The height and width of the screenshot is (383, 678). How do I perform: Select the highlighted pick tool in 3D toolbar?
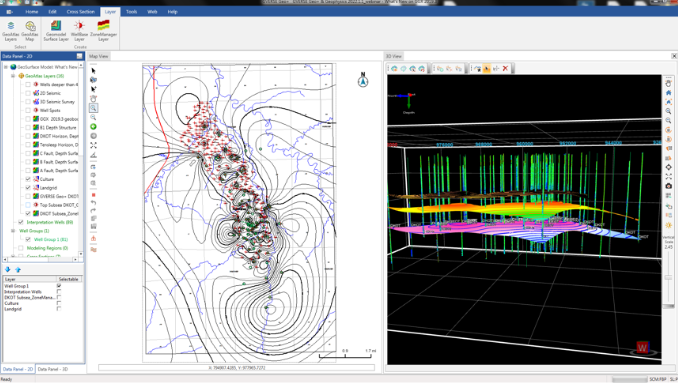point(487,68)
